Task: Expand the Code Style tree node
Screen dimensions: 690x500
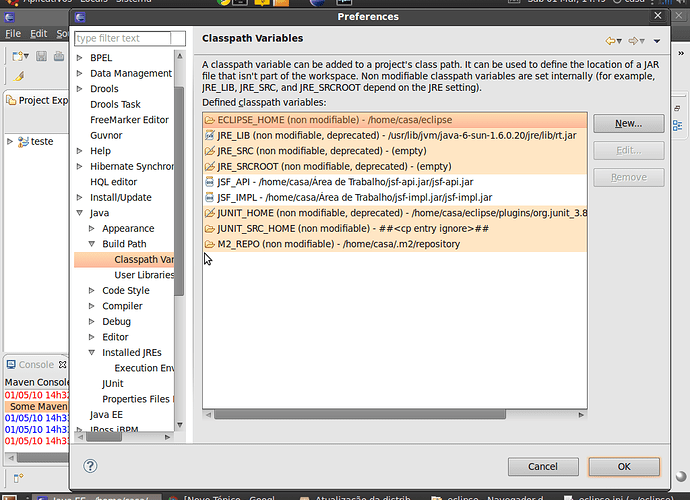Action: (92, 290)
